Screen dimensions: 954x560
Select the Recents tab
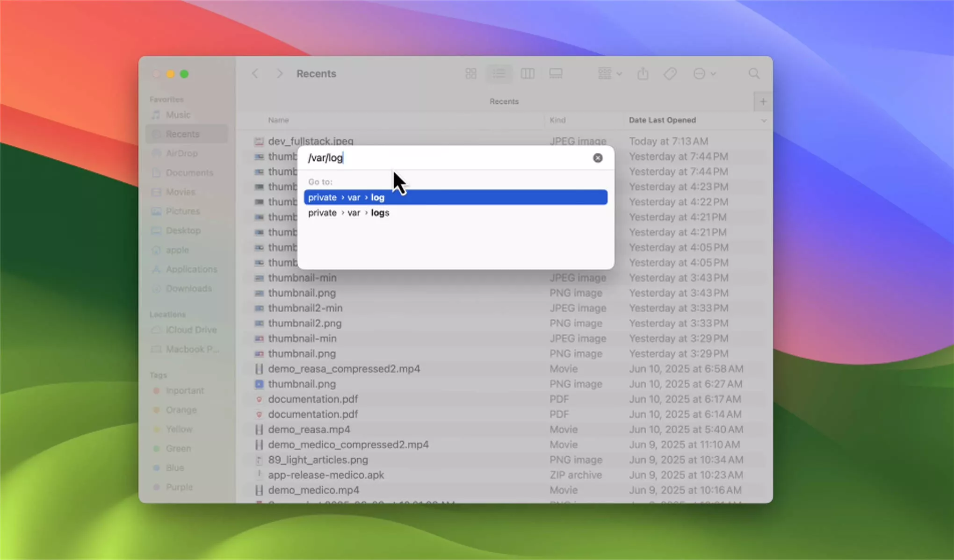coord(504,101)
